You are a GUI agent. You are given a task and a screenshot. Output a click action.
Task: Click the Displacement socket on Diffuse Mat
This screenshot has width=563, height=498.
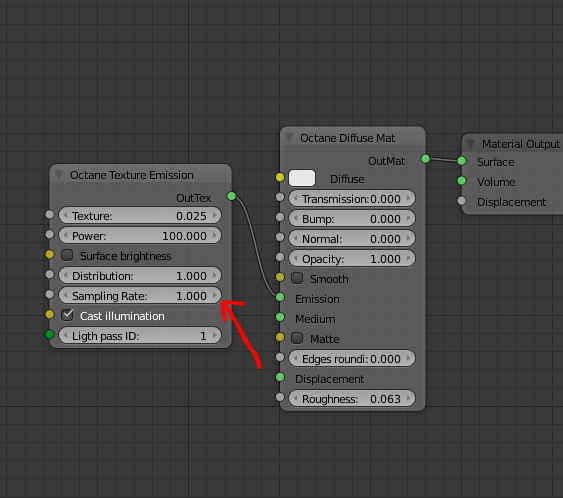(x=280, y=377)
